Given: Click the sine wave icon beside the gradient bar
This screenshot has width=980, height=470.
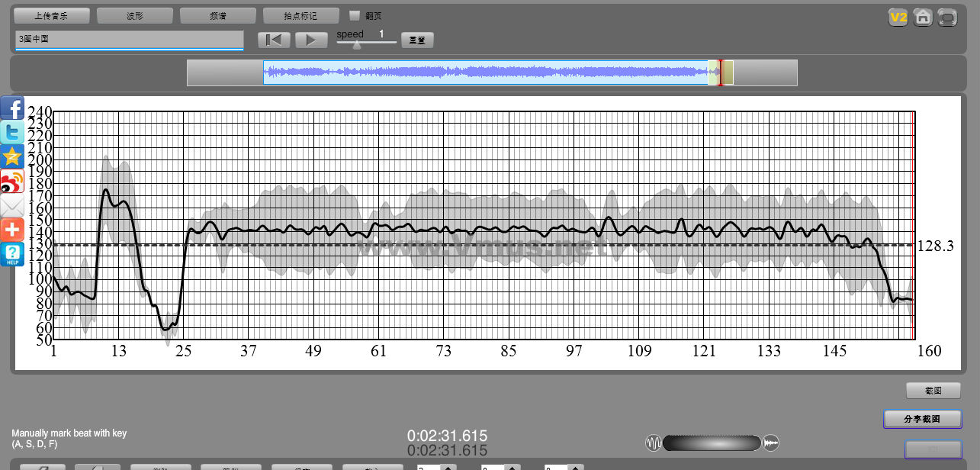Looking at the screenshot, I should 654,443.
